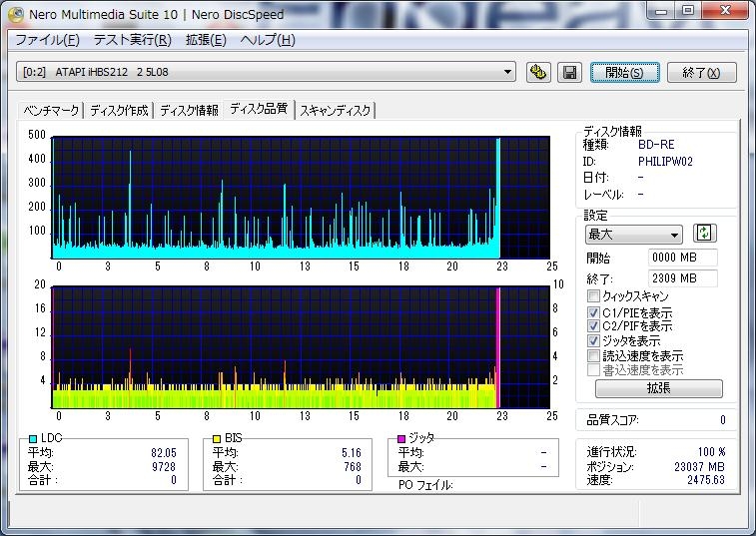Click the 終了 2309 MB input field

point(683,278)
